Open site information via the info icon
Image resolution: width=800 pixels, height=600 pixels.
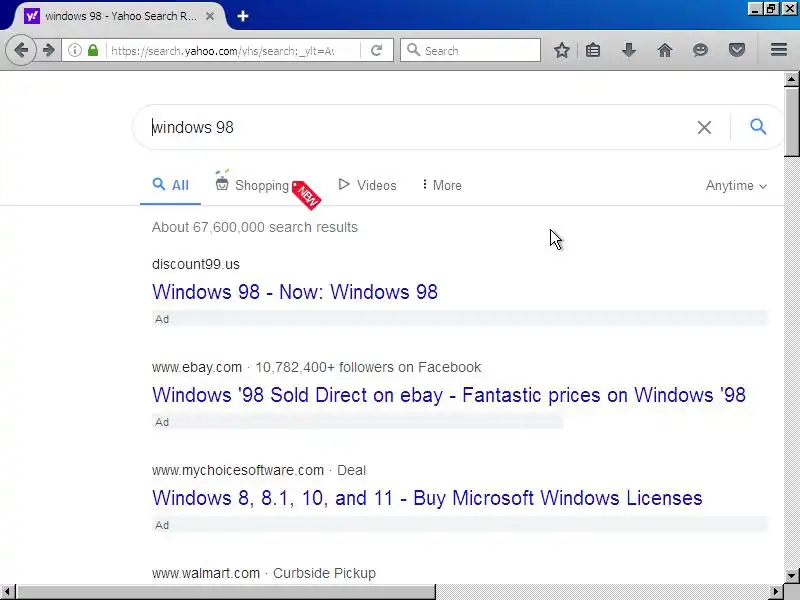pos(74,50)
